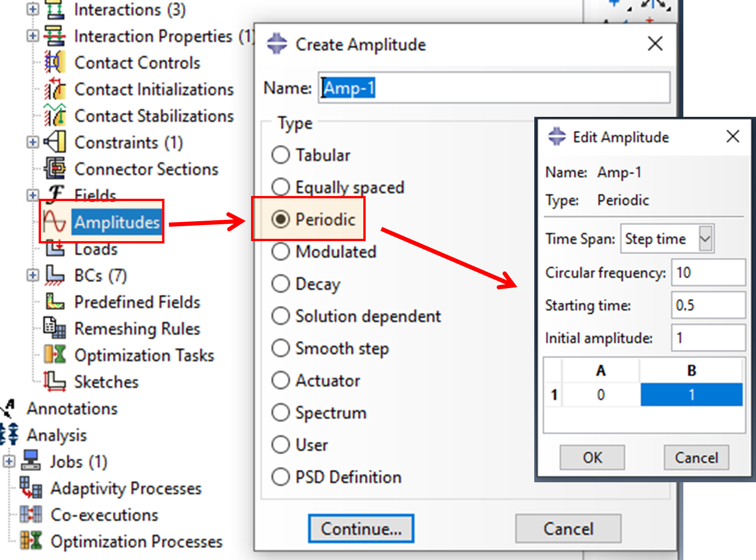The width and height of the screenshot is (756, 560).
Task: Open the Time Span dropdown
Action: (704, 238)
